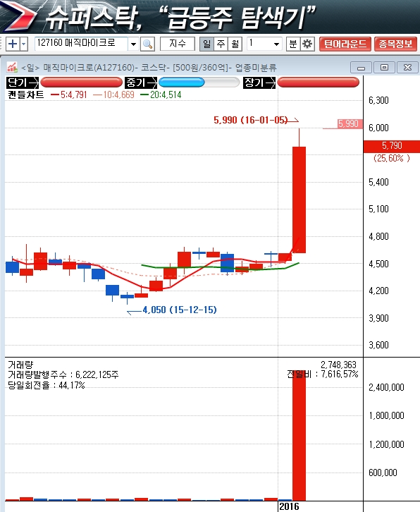This screenshot has height=512, width=420.
Task: Expand the arrow beside plus button
Action: coord(23,44)
